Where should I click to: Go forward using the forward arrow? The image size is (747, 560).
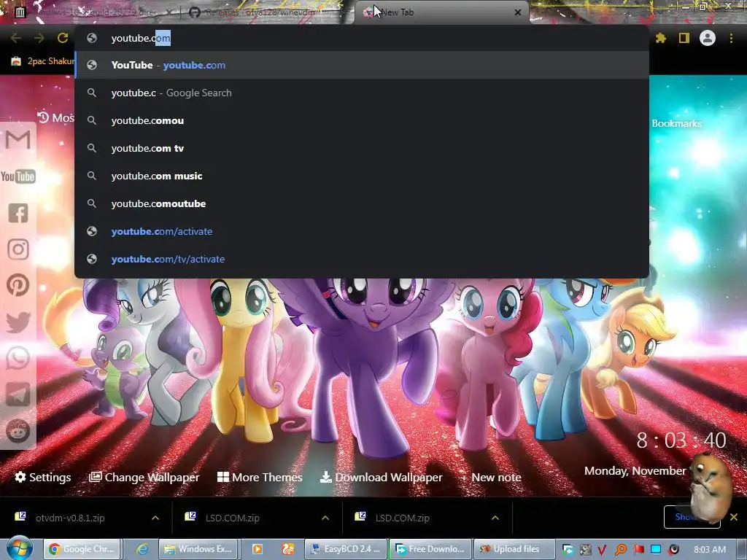39,38
